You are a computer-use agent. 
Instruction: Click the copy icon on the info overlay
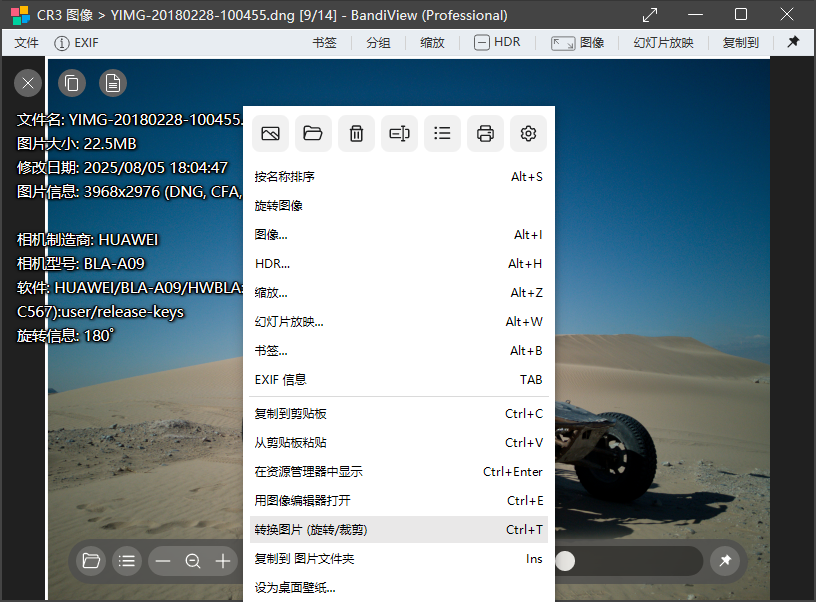coord(71,83)
